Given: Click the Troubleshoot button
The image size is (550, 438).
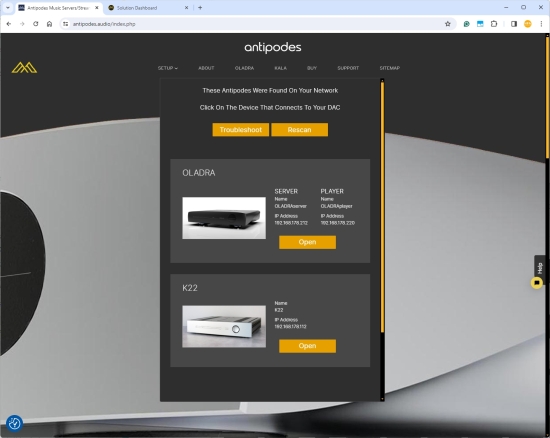Looking at the screenshot, I should (x=241, y=130).
